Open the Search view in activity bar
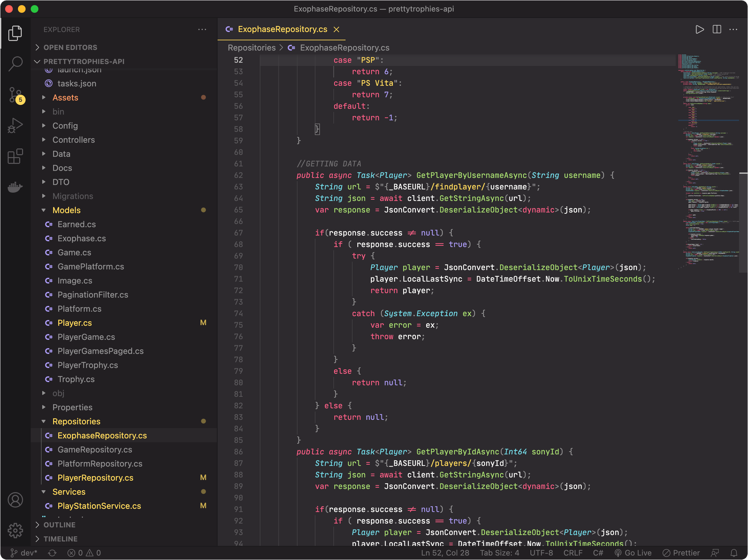 click(15, 64)
